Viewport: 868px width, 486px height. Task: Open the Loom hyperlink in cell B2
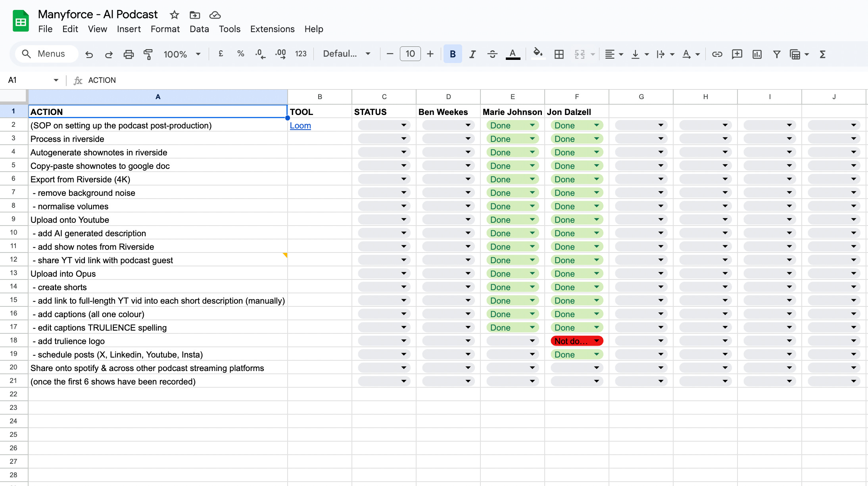pos(300,126)
